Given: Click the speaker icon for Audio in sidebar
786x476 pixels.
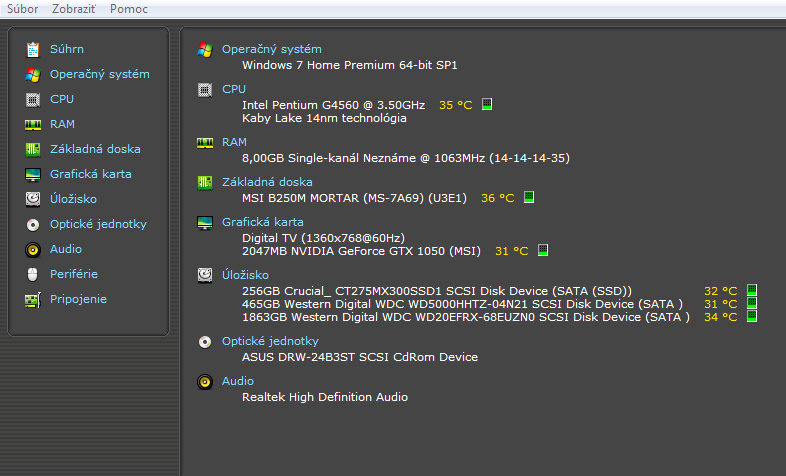Looking at the screenshot, I should [33, 250].
